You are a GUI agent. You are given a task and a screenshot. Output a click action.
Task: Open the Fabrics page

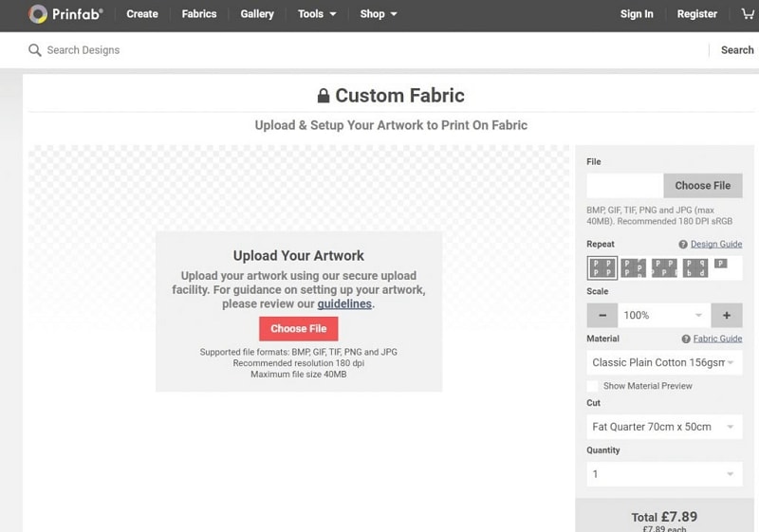(x=199, y=14)
